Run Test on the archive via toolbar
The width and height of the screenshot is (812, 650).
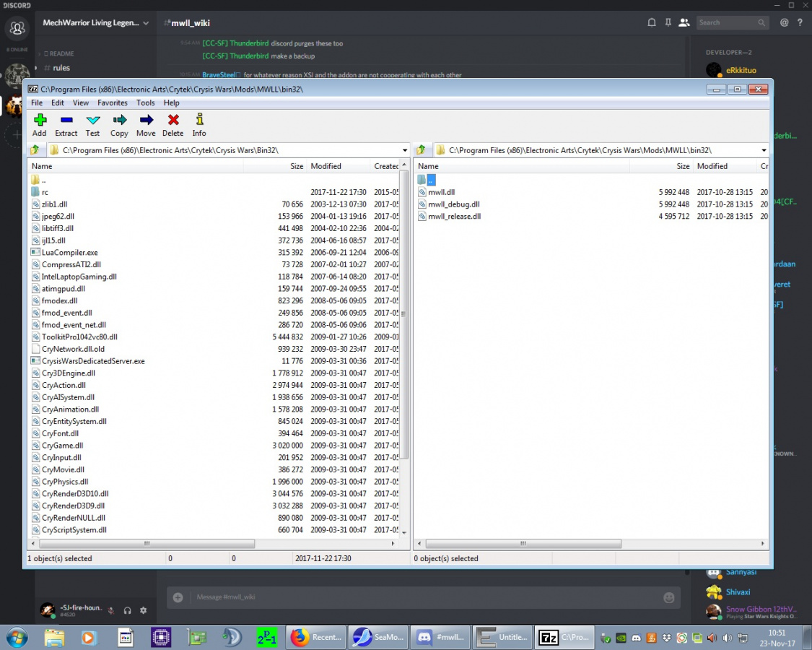(92, 121)
